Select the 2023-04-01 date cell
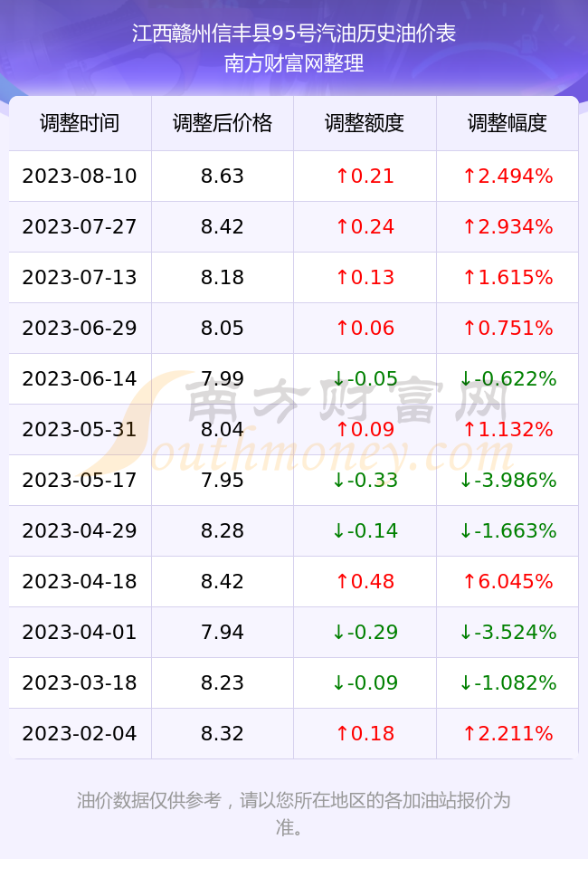588x887 pixels. click(x=80, y=632)
